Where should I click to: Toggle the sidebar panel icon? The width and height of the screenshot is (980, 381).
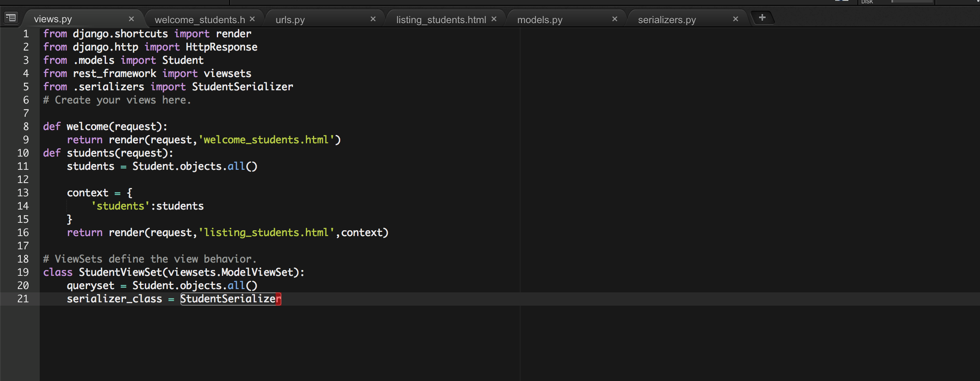coord(11,18)
